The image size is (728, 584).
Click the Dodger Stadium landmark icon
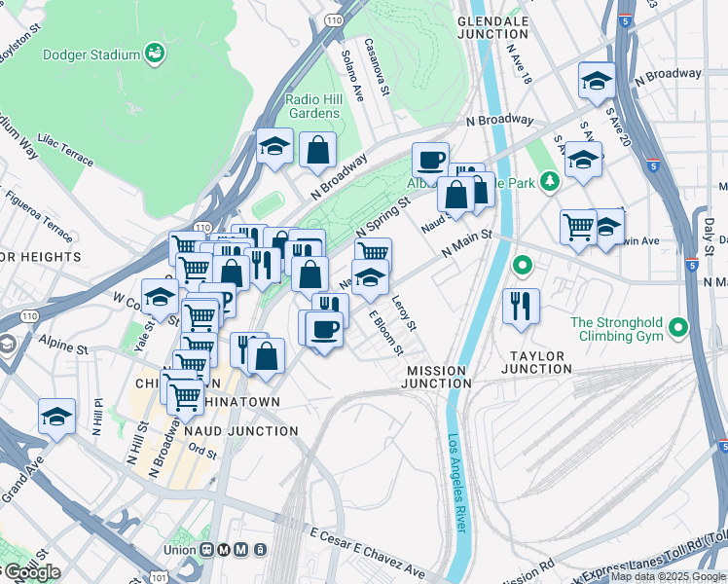(x=155, y=54)
